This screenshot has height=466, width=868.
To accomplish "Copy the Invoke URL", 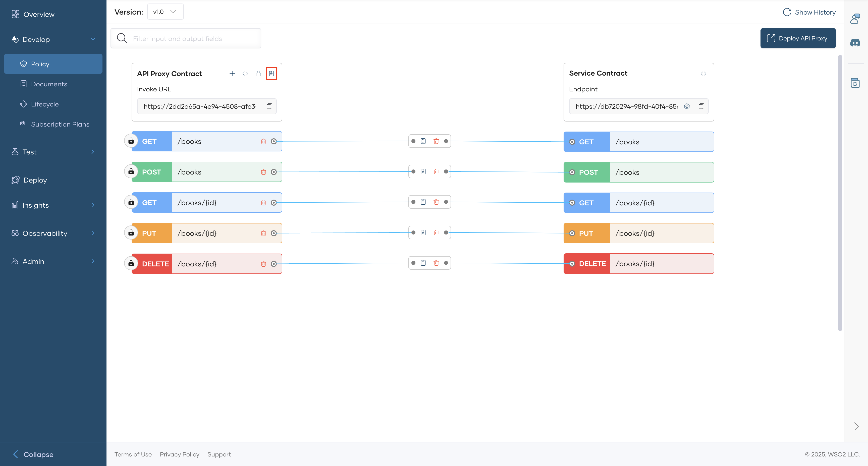I will click(x=269, y=106).
